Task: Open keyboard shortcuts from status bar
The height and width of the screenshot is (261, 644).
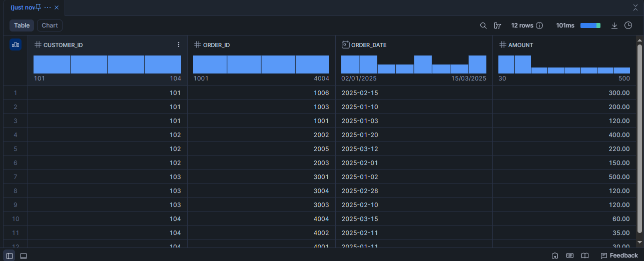Action: [570, 255]
